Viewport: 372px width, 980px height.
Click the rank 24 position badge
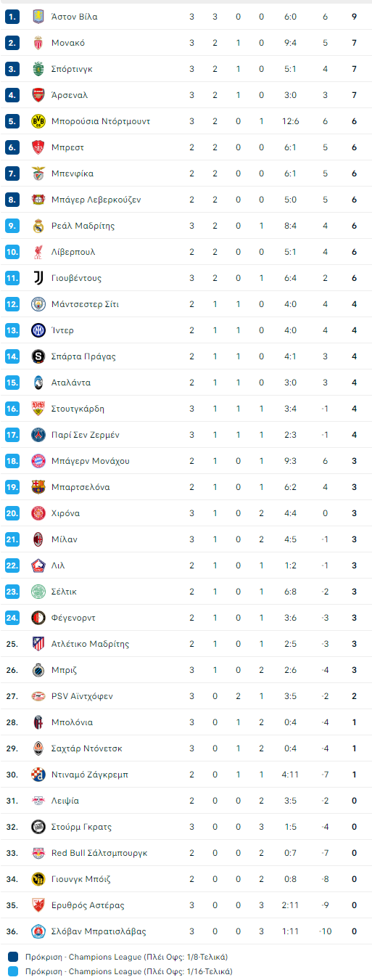pyautogui.click(x=12, y=618)
